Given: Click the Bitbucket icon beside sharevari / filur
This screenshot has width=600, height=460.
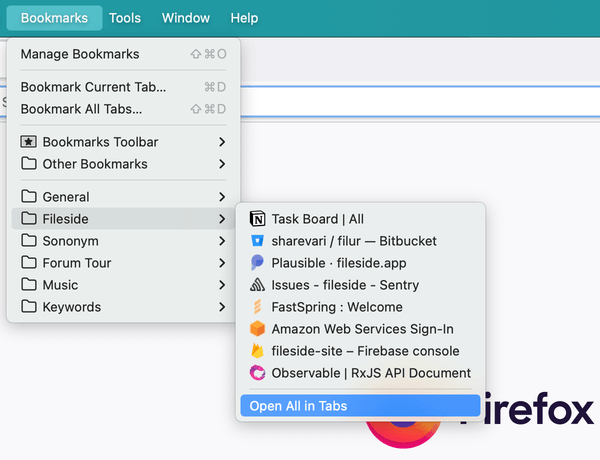Looking at the screenshot, I should [x=257, y=241].
